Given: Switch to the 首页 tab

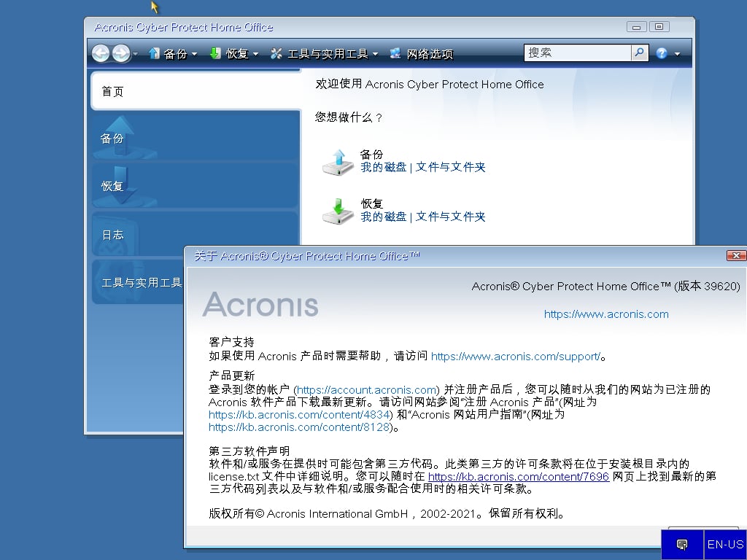Looking at the screenshot, I should (113, 91).
